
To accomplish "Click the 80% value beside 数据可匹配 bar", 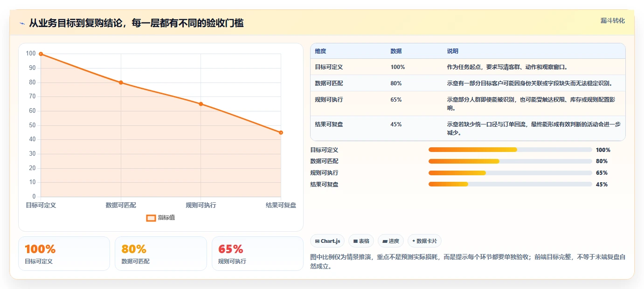I will tap(602, 161).
